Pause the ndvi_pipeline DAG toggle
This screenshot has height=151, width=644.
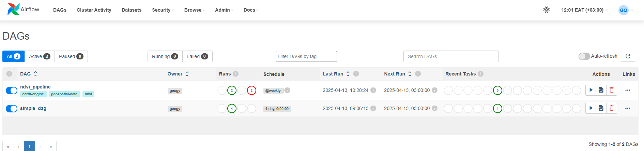12,91
